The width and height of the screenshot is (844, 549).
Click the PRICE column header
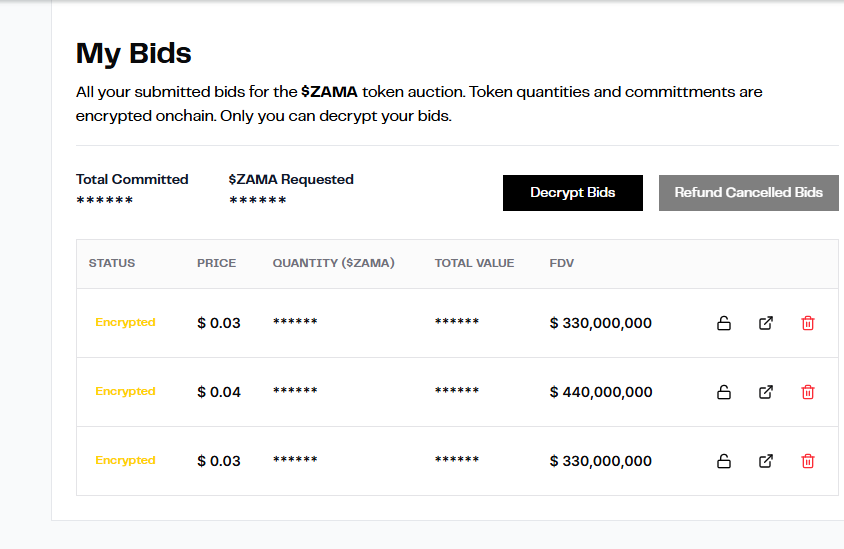216,263
